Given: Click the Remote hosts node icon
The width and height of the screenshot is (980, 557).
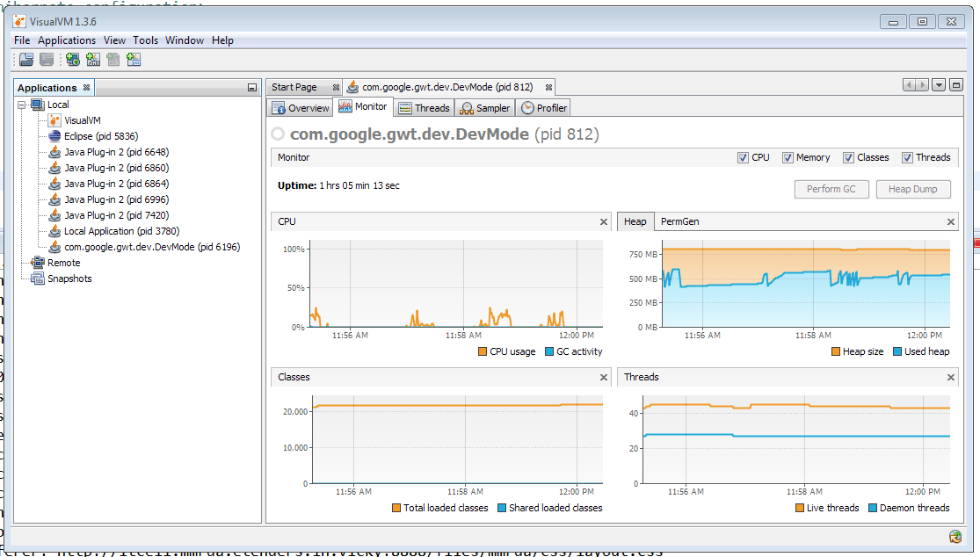Looking at the screenshot, I should click(x=38, y=263).
